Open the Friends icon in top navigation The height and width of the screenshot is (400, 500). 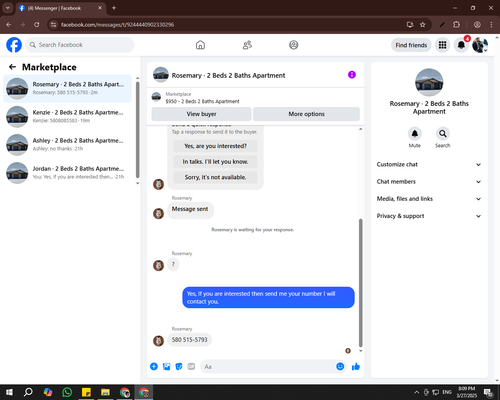pyautogui.click(x=247, y=45)
